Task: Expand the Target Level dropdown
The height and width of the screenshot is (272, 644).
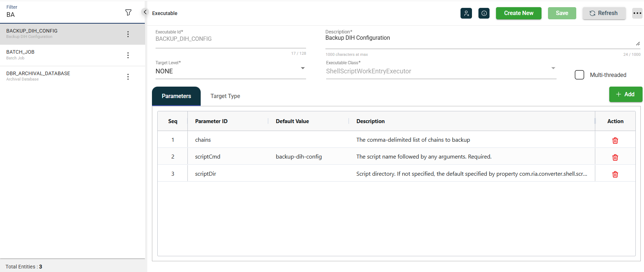Action: click(302, 68)
